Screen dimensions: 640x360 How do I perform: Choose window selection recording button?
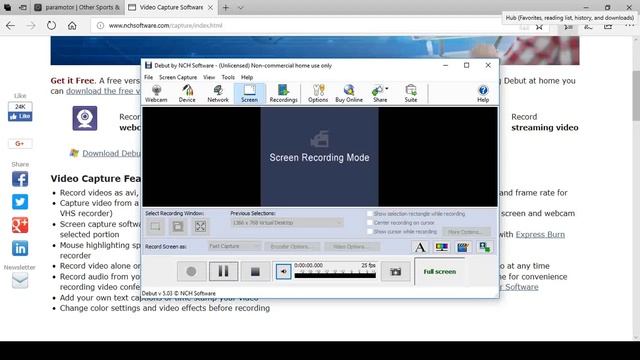178,226
